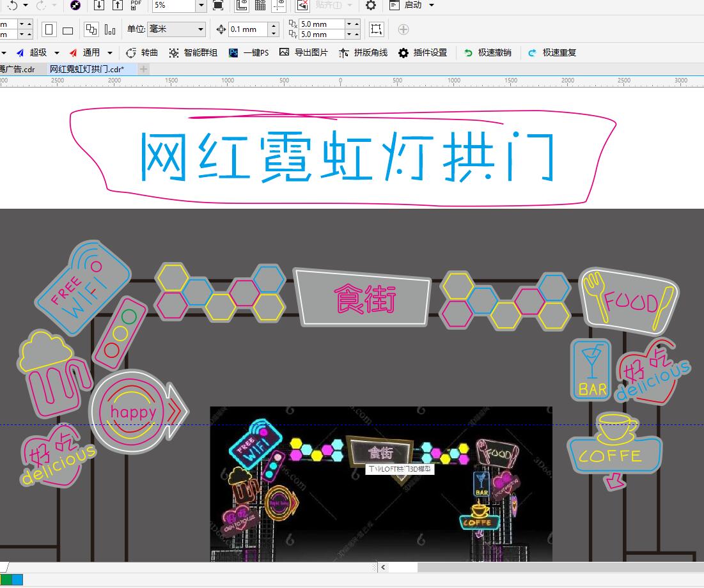704x588 pixels.
Task: Expand the 通用 dropdown arrow
Action: coord(109,53)
